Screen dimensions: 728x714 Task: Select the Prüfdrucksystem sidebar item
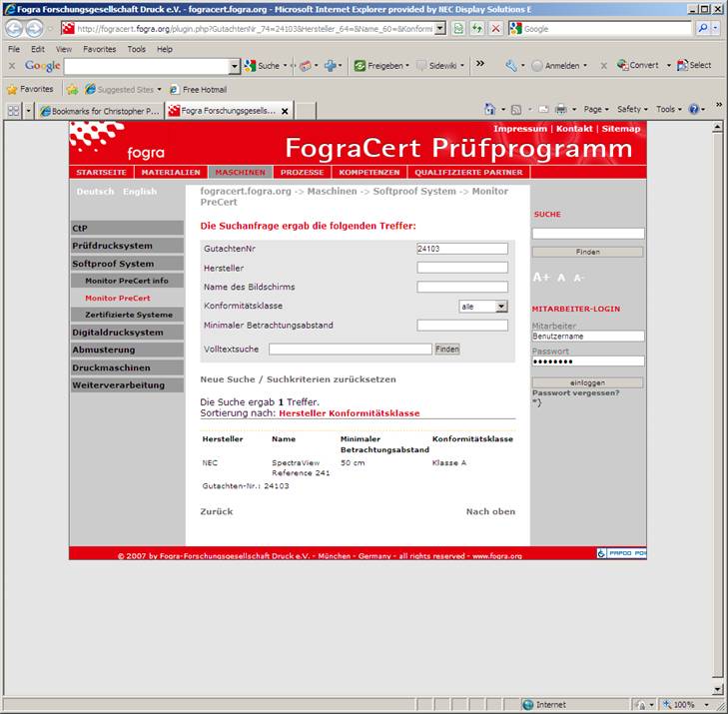pos(127,246)
